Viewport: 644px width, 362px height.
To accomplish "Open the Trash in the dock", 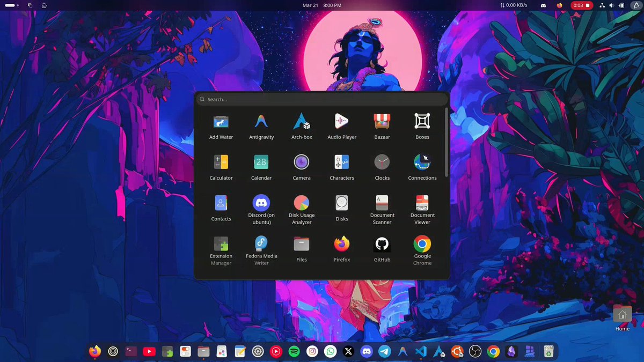I will tap(548, 352).
